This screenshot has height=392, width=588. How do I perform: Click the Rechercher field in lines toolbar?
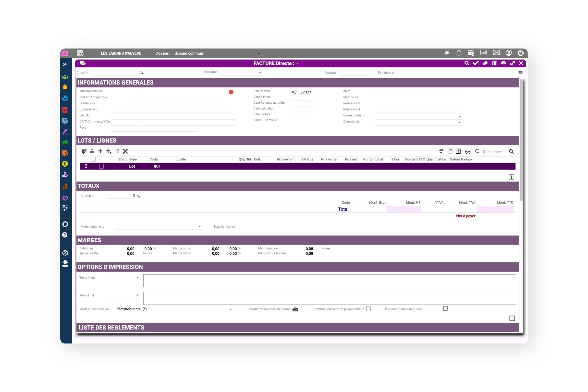click(493, 152)
